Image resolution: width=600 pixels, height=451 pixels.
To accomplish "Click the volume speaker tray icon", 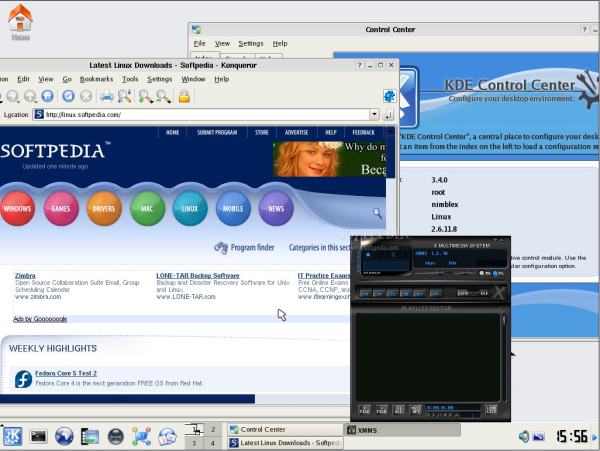I will [x=524, y=436].
